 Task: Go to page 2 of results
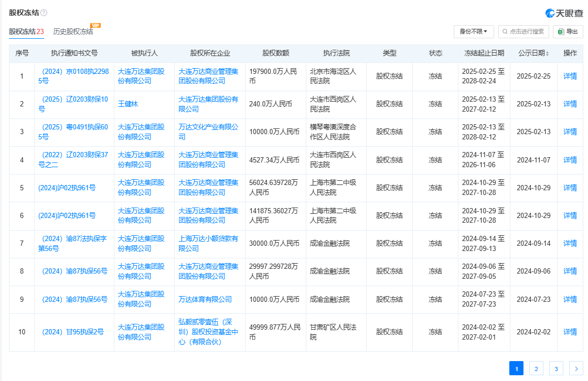point(536,368)
